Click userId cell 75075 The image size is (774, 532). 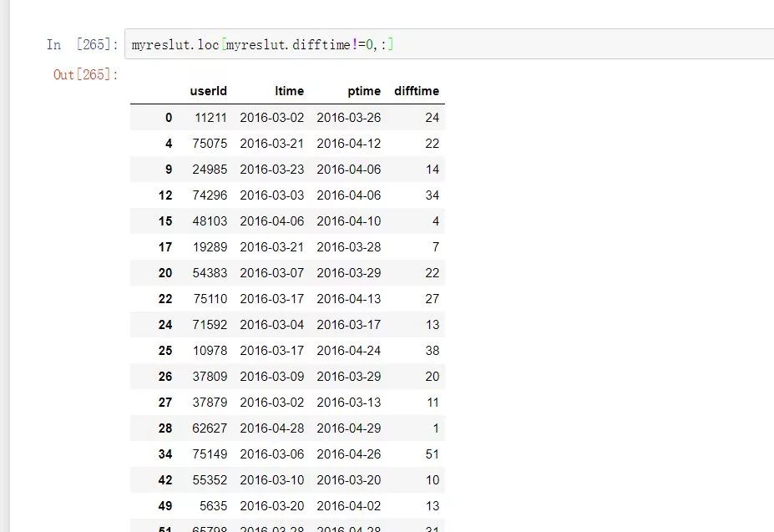coord(210,144)
